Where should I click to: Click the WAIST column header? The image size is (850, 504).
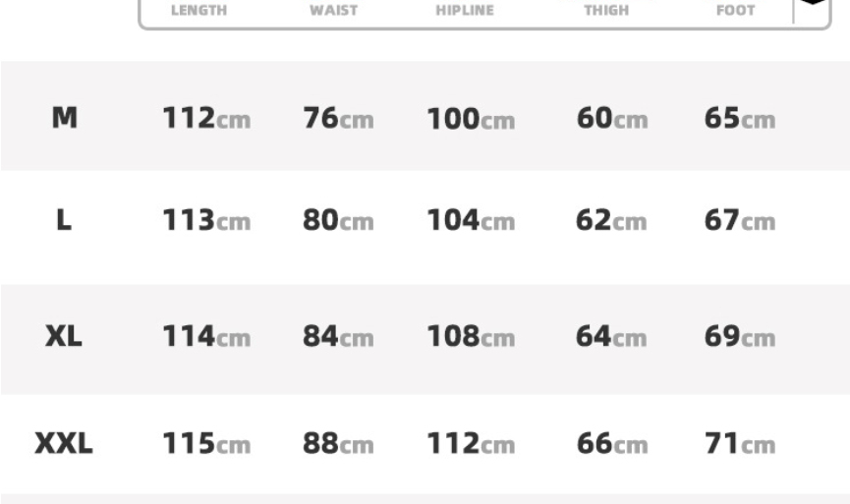[x=333, y=10]
